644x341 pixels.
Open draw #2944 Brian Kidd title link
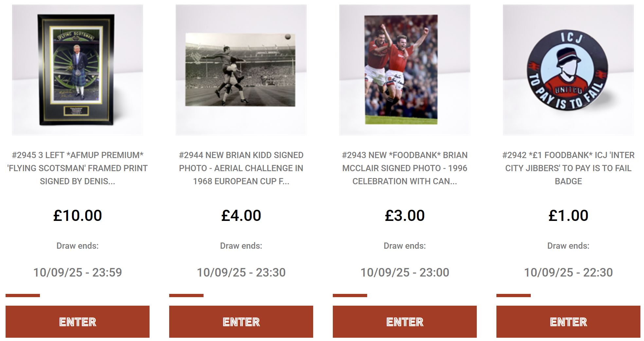[x=241, y=168]
